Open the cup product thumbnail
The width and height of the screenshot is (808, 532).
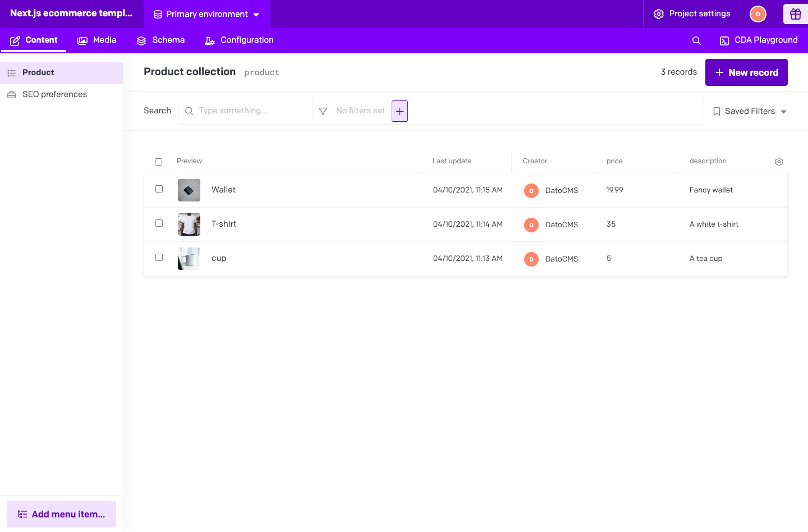click(x=189, y=259)
